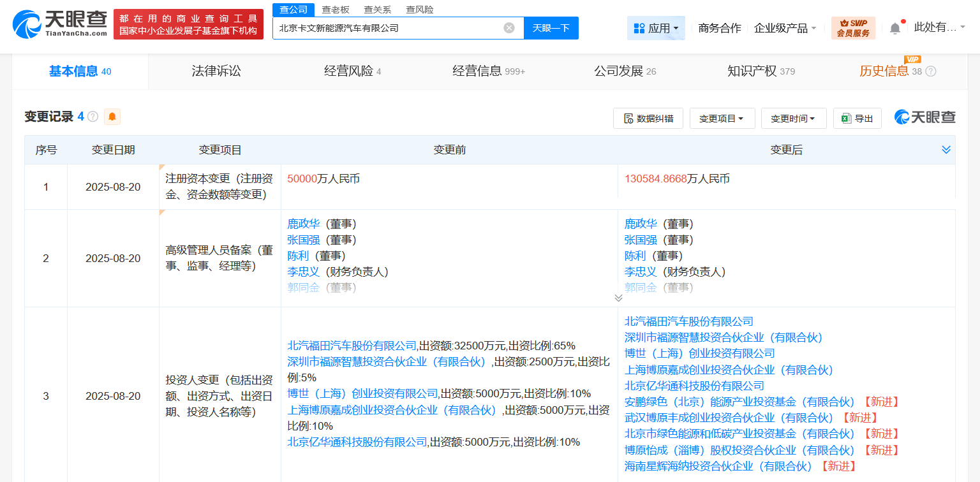The image size is (980, 482).
Task: Open 李忠义 in the 变更后 column
Action: pos(641,272)
